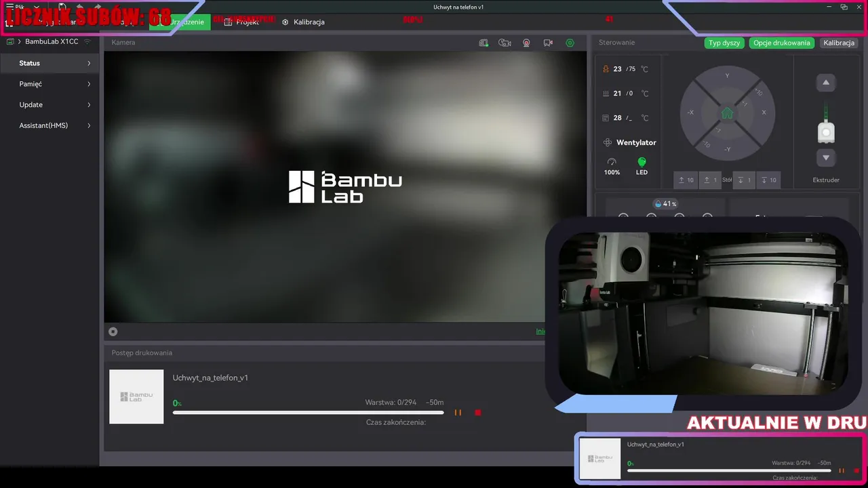Open Wentylator fan controls
This screenshot has height=488, width=868.
pyautogui.click(x=629, y=142)
